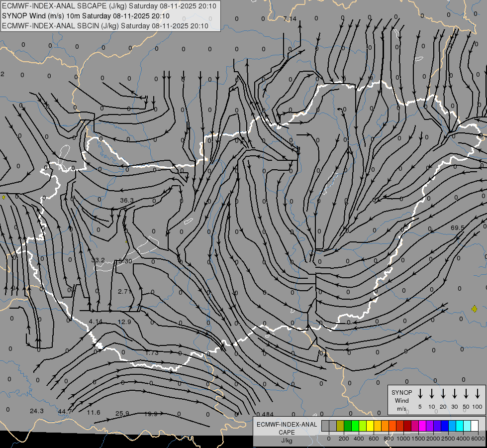Pick the dark red swatch after 1000 tick

[408, 426]
